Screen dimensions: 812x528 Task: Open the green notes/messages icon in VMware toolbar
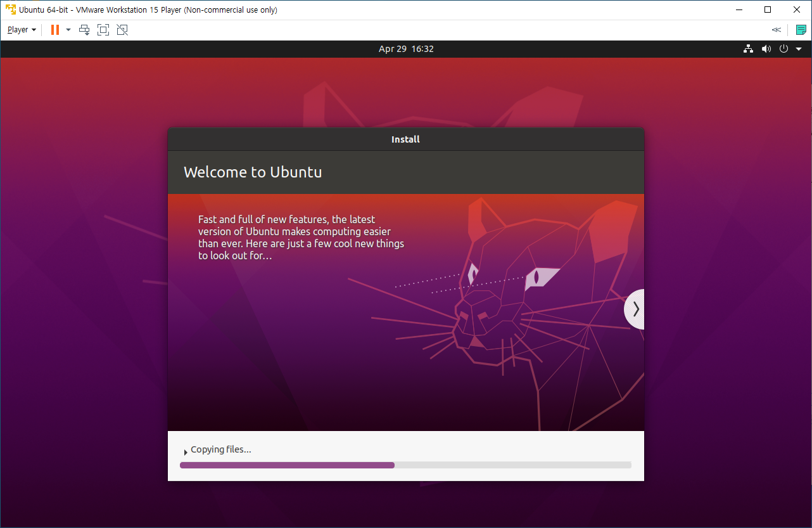coord(801,30)
